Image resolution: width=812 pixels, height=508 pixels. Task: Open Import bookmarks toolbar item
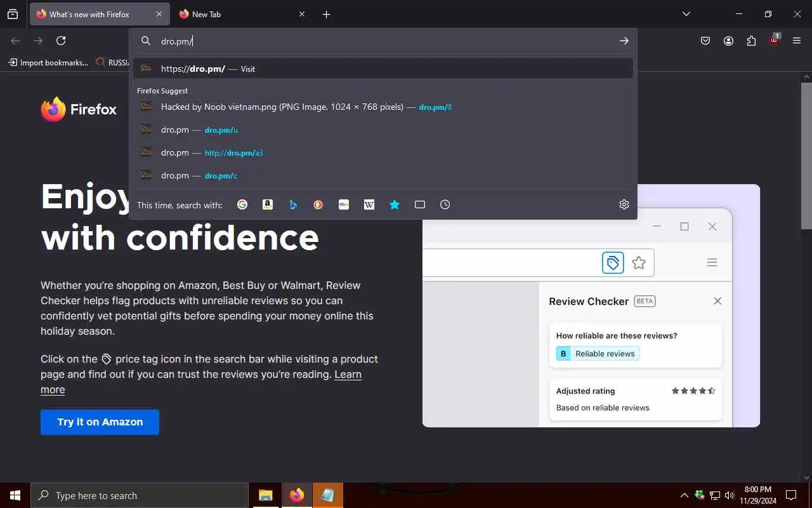48,62
